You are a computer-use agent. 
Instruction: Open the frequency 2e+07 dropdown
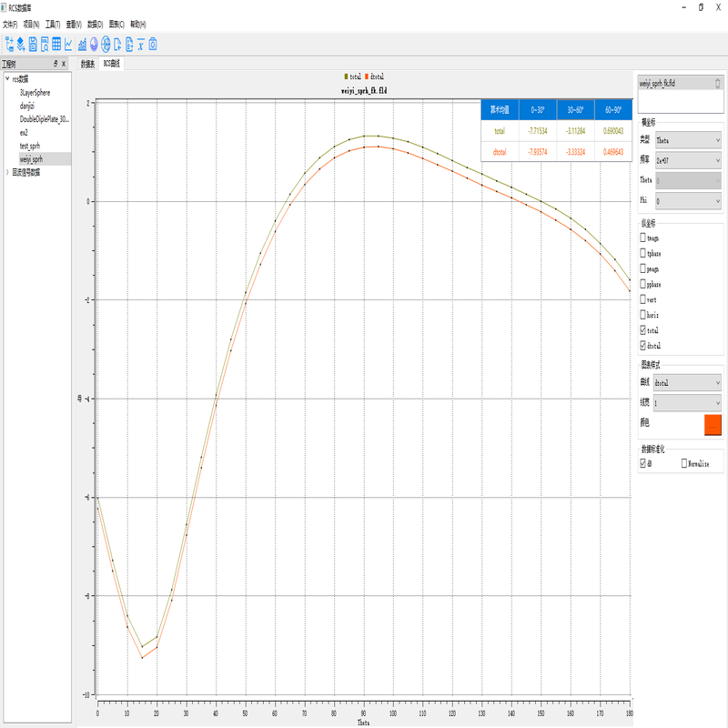coord(688,160)
